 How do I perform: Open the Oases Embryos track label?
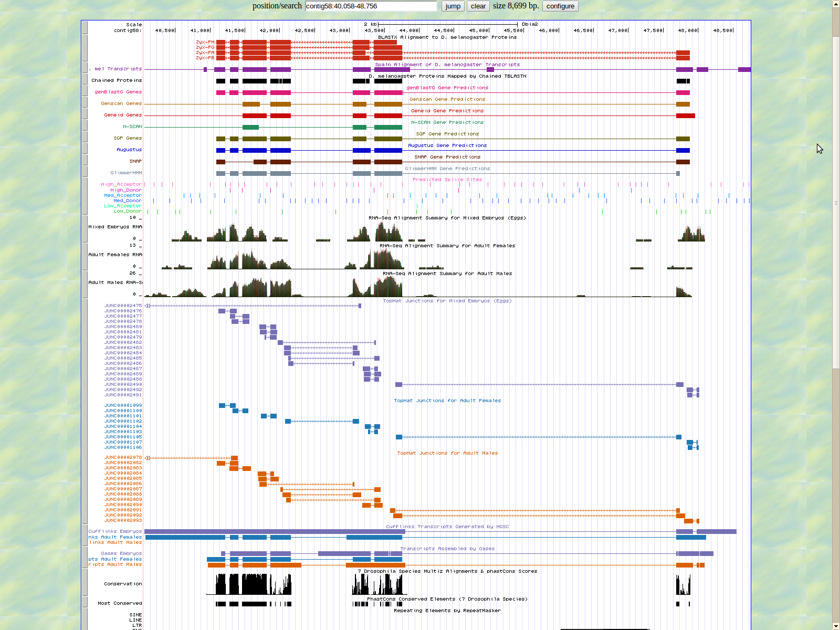click(121, 553)
